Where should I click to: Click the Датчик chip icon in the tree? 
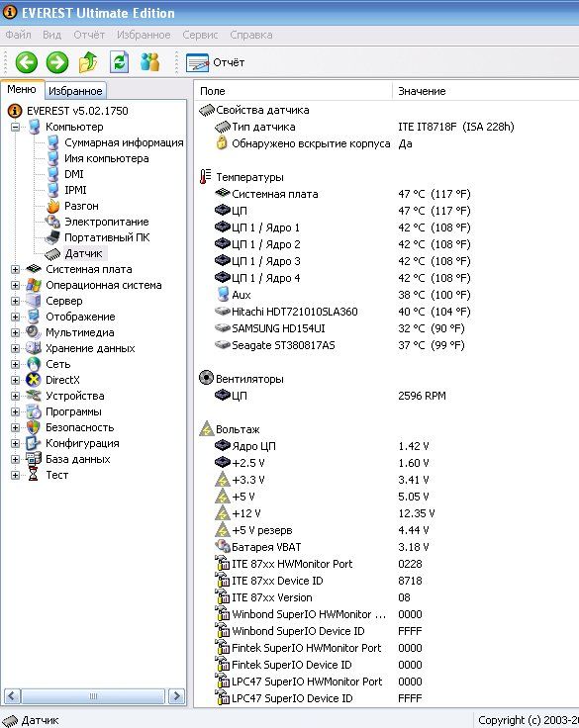click(52, 253)
